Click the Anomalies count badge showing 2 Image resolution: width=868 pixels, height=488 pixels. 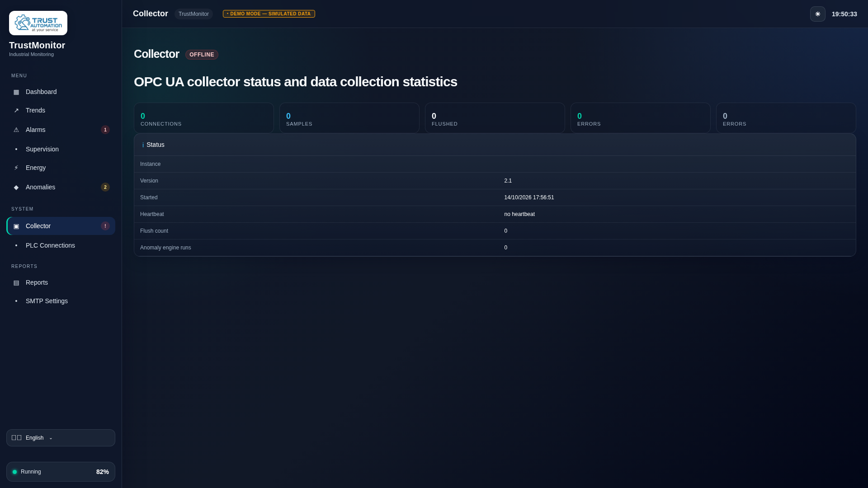click(105, 187)
